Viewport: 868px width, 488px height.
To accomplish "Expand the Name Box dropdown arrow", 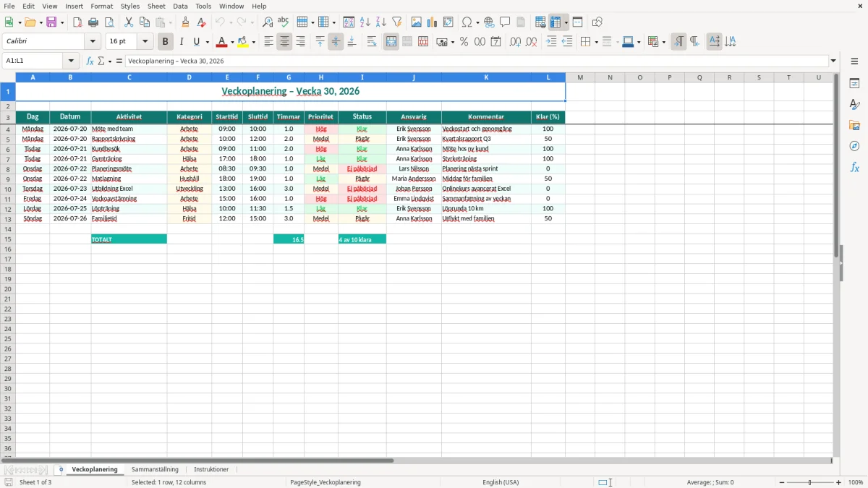I will pyautogui.click(x=71, y=61).
